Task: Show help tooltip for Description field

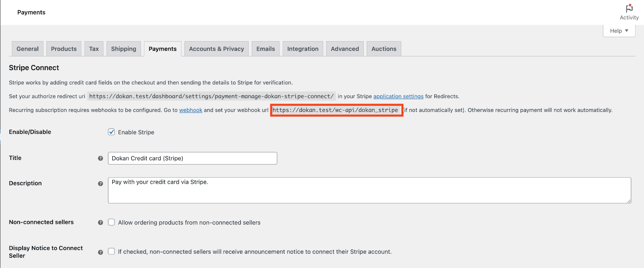Action: coord(101,184)
